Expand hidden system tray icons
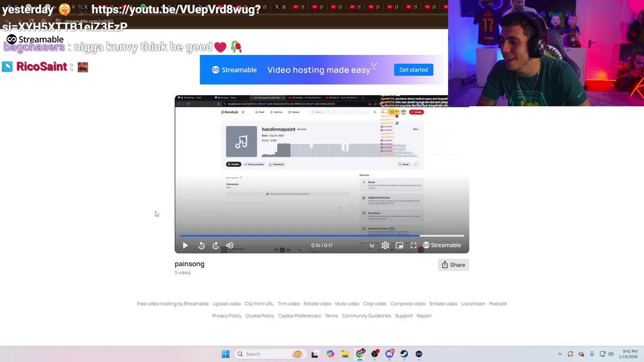Viewport: 644px width, 362px height. click(x=559, y=354)
